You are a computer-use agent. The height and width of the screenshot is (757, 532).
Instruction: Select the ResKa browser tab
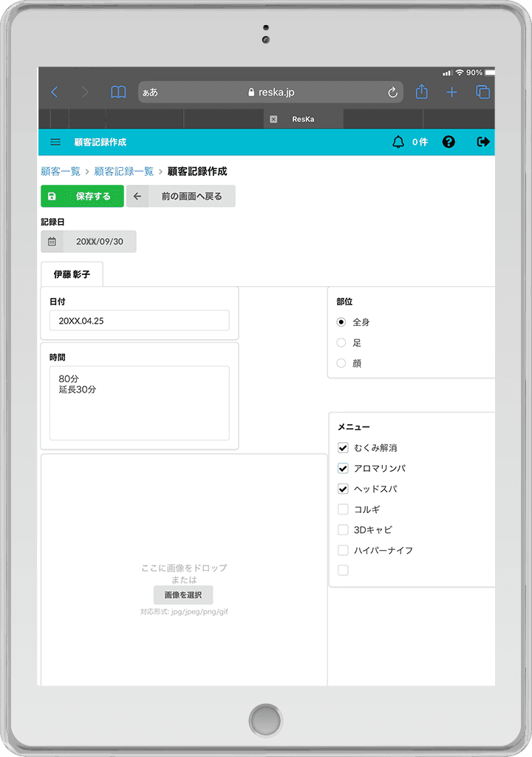tap(303, 119)
